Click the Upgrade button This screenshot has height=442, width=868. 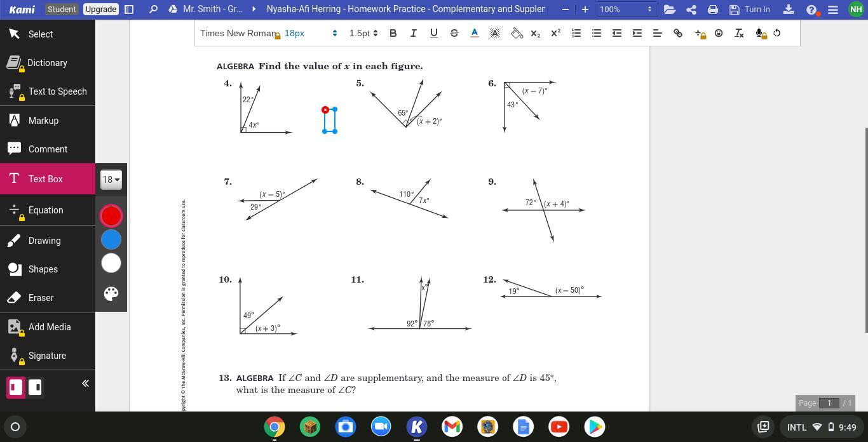(101, 10)
